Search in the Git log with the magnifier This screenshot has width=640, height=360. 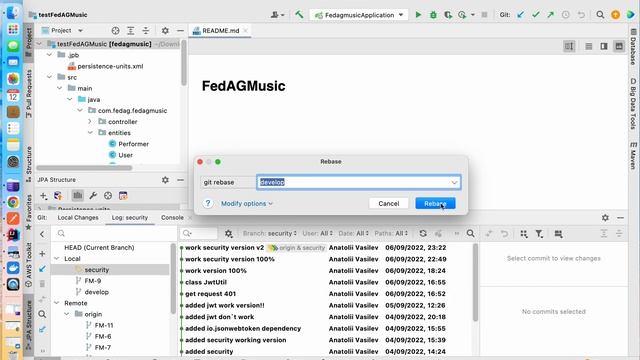pyautogui.click(x=471, y=233)
